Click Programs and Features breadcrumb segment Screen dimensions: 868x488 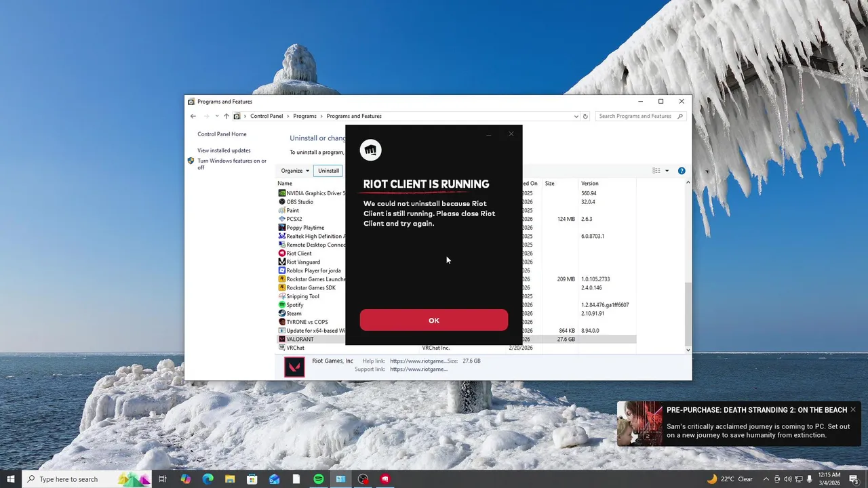click(x=354, y=116)
